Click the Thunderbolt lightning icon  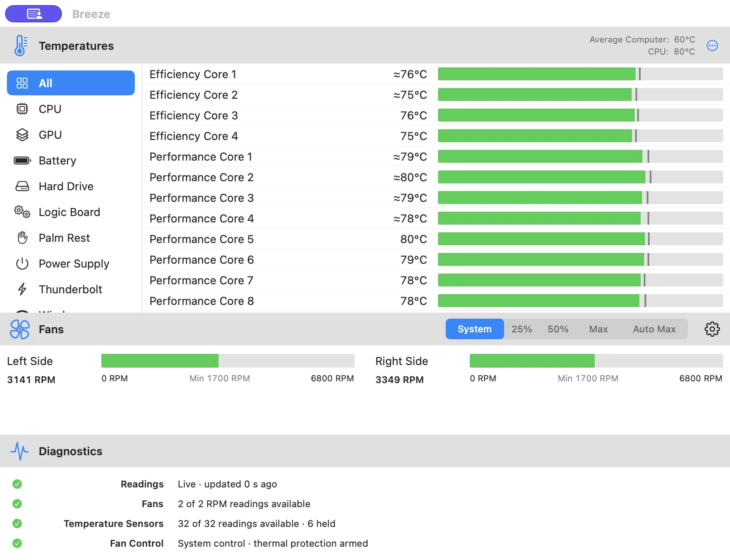(x=22, y=289)
